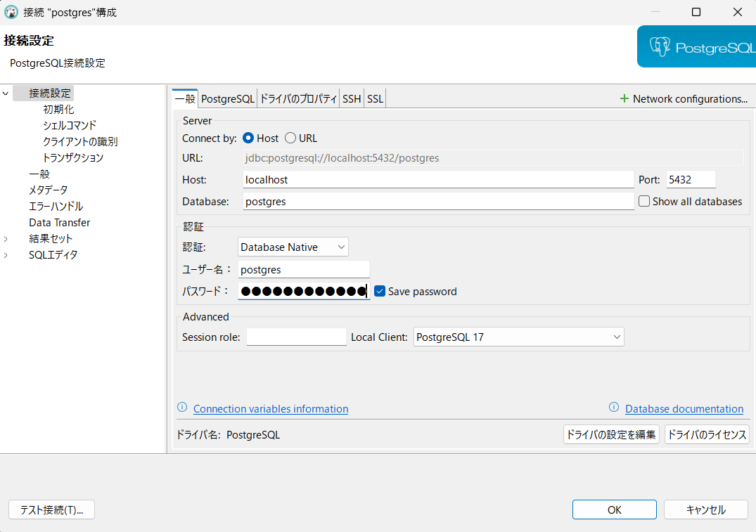Screen dimensions: 756x532
Task: Click the info icon beside Connection variables
Action: pyautogui.click(x=182, y=408)
